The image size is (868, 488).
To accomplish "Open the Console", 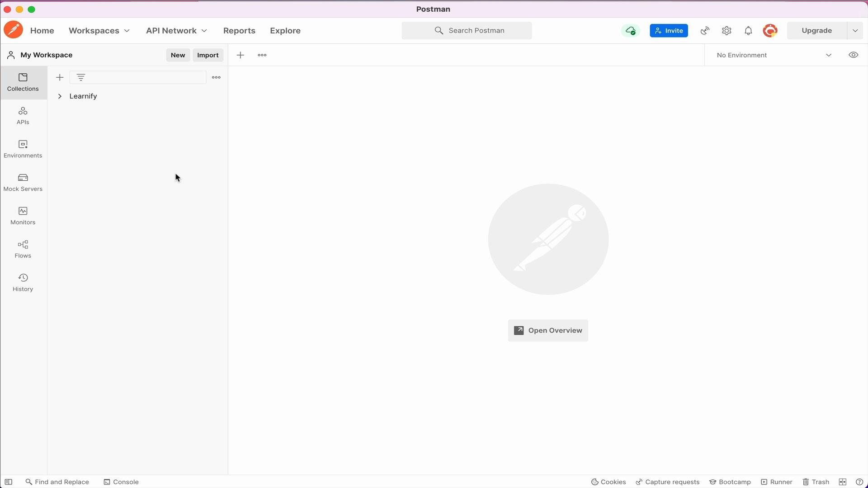I will coord(121,482).
